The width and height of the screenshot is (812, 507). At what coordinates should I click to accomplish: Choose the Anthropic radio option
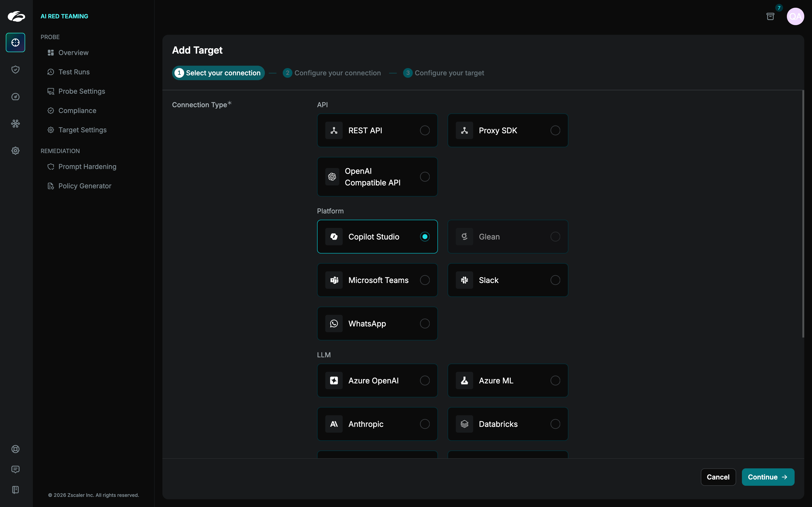coord(424,424)
